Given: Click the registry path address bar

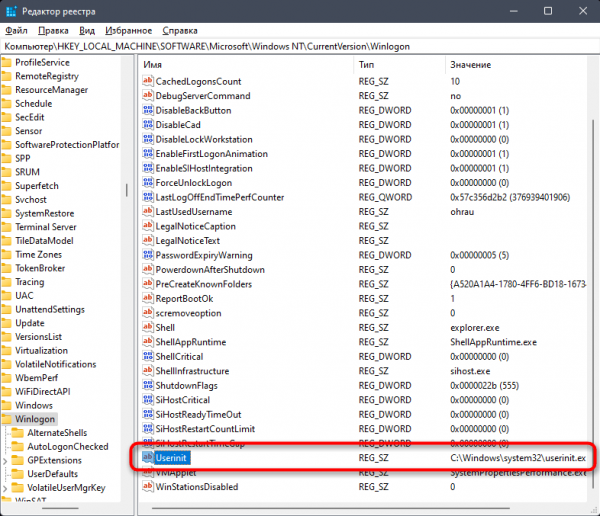Looking at the screenshot, I should click(300, 46).
